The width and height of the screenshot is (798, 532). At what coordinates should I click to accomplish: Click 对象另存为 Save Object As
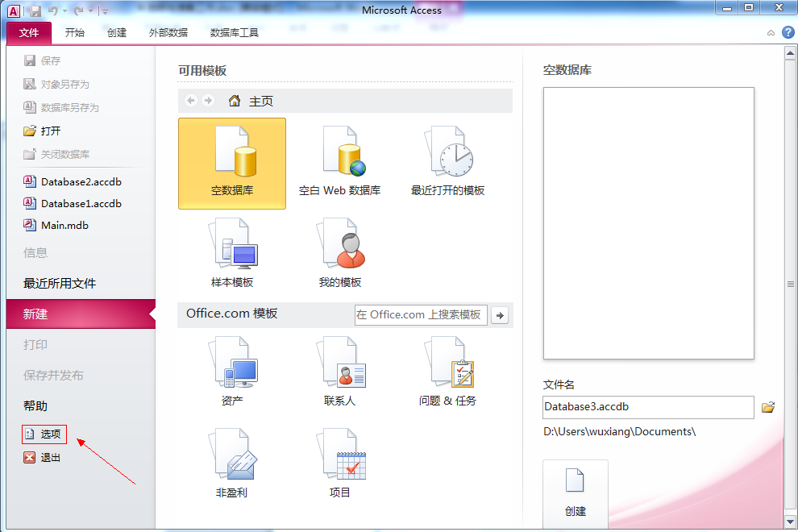pos(56,85)
